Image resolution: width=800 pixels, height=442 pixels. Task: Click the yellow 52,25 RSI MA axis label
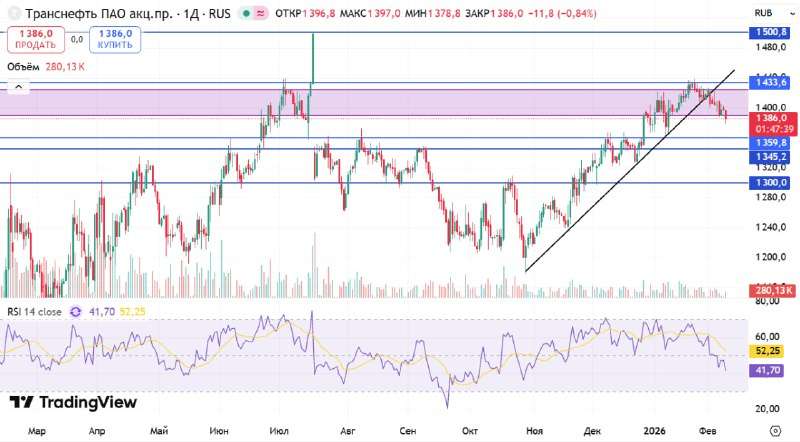click(x=766, y=351)
